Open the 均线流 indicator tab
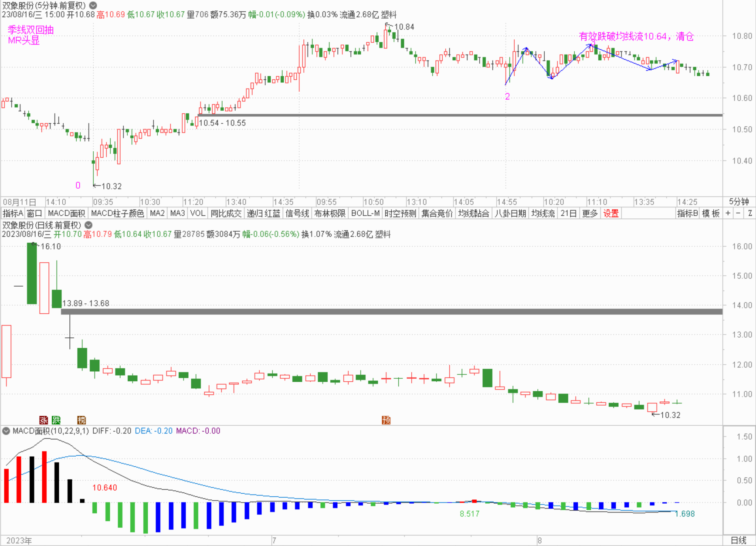 (x=543, y=214)
